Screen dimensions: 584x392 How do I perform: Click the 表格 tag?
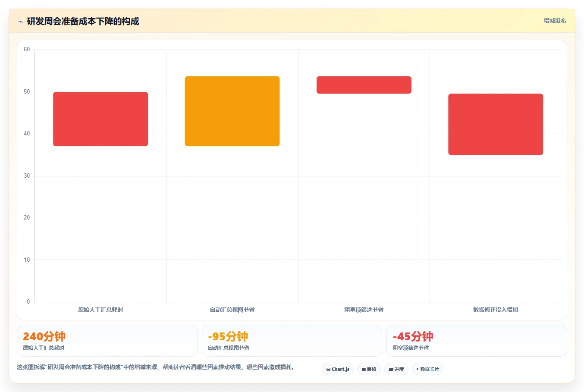pos(369,369)
